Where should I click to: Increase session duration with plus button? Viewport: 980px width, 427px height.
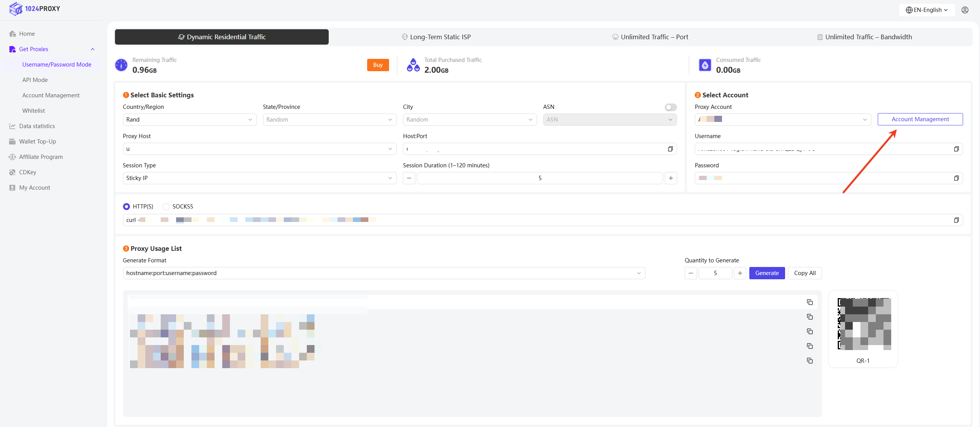[x=671, y=178]
